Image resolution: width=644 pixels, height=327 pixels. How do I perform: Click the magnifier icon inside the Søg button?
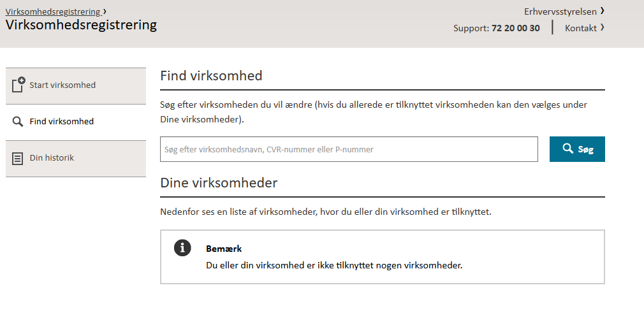tap(568, 149)
